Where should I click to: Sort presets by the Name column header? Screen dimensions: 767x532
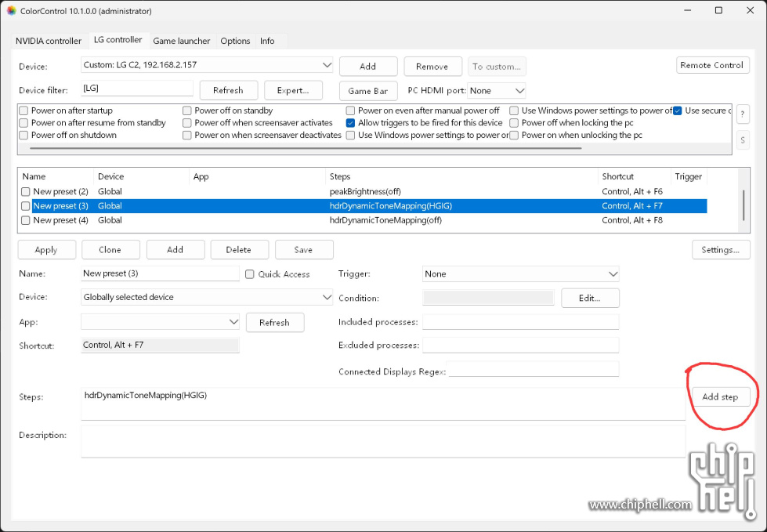(56, 176)
